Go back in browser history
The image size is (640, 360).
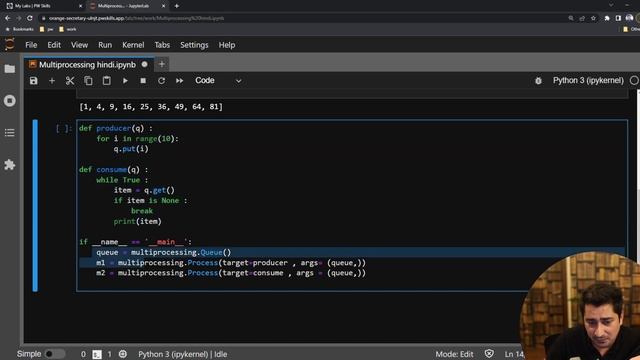pos(8,18)
